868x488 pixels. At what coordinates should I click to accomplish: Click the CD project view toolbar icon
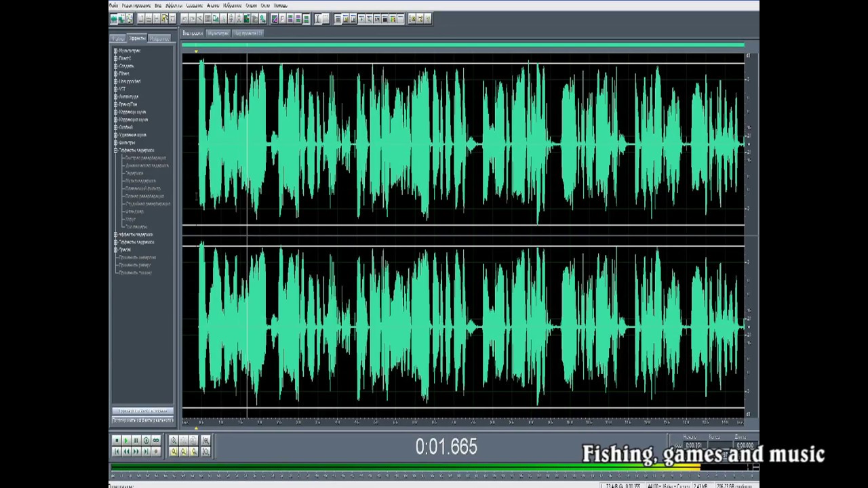[130, 18]
